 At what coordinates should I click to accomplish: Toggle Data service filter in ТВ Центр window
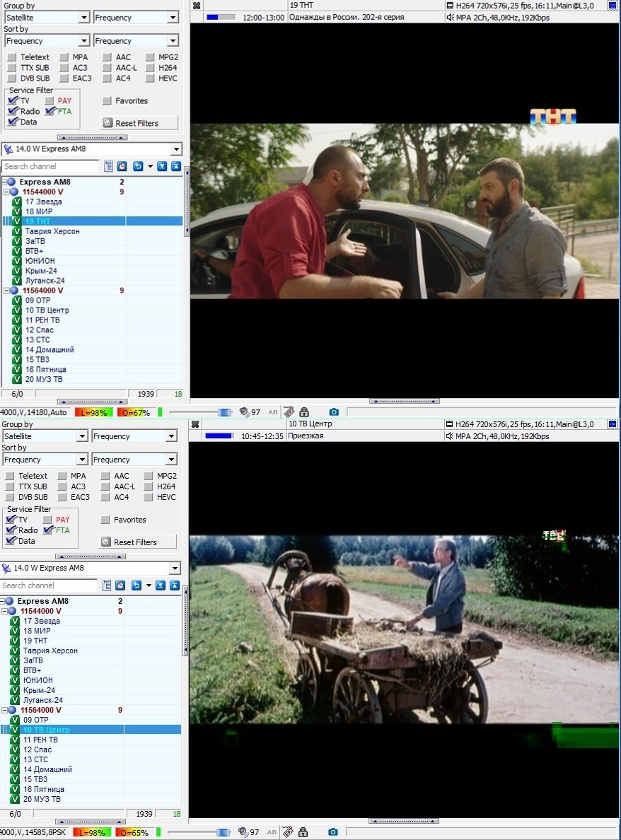tap(11, 541)
